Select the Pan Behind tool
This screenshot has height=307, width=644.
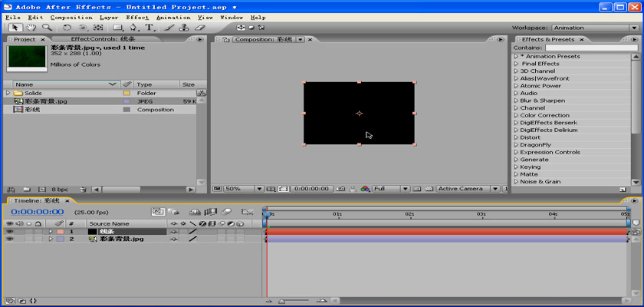coord(98,28)
